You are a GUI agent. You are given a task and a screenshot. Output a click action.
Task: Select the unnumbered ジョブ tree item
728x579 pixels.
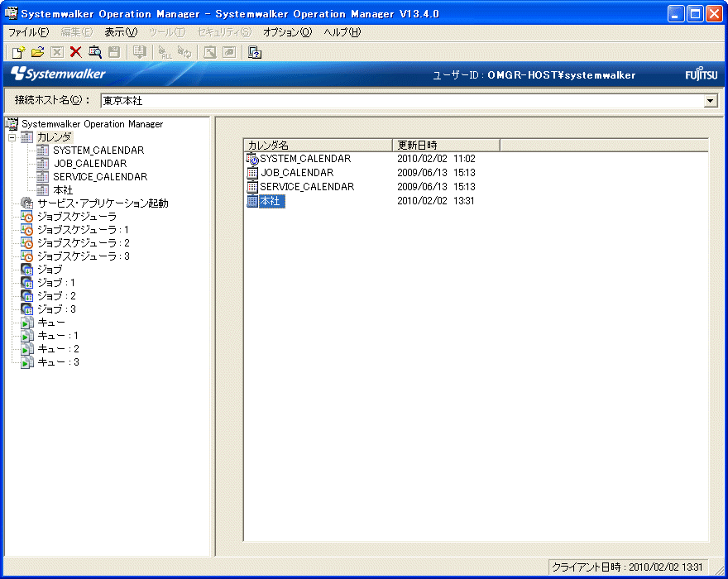click(x=50, y=270)
